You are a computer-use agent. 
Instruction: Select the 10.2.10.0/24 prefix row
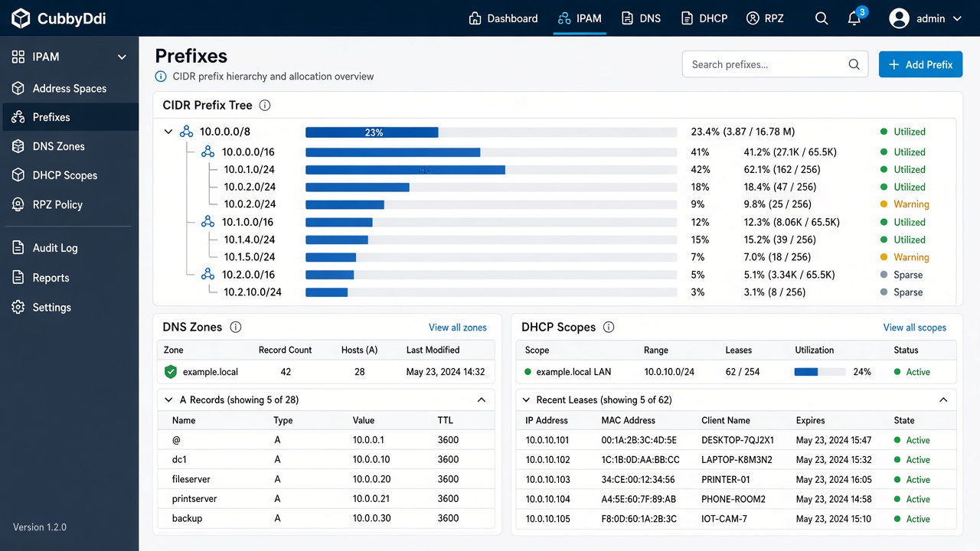click(554, 292)
